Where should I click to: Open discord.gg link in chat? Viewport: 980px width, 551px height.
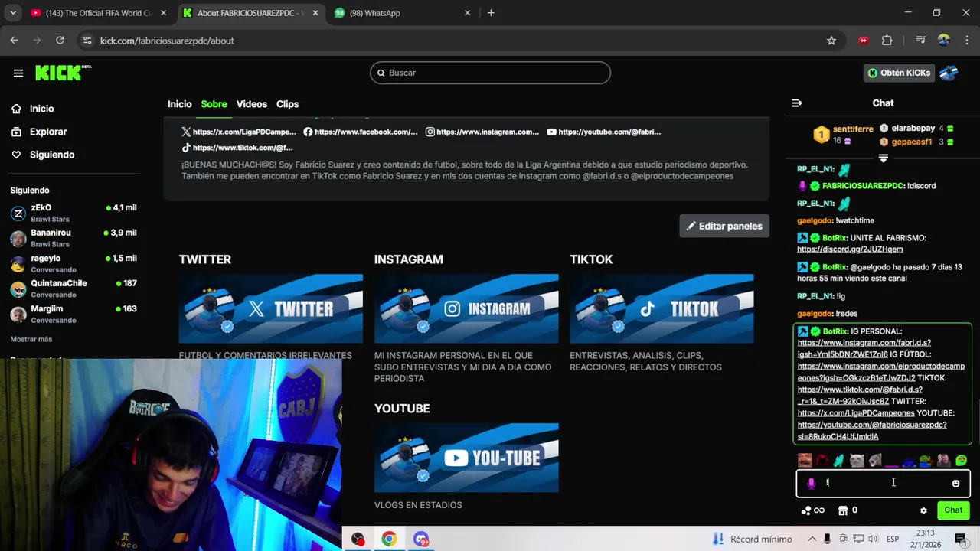(850, 249)
